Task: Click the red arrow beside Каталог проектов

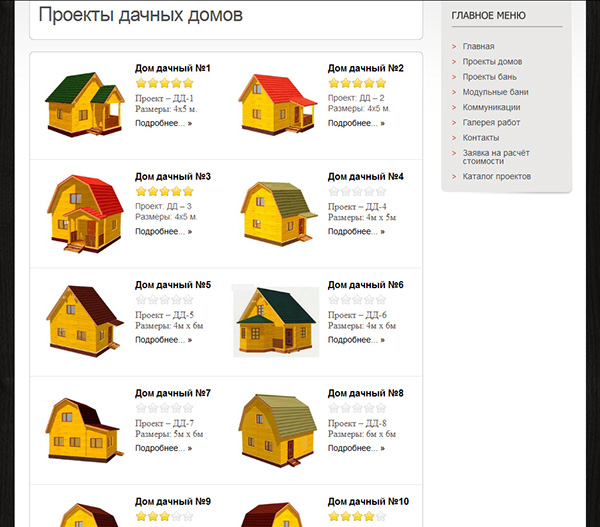Action: pos(454,177)
